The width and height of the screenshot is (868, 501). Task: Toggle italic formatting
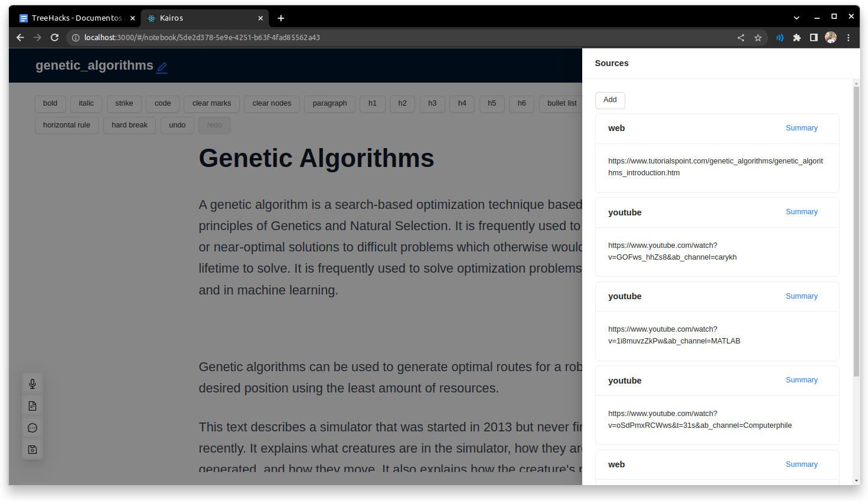coord(86,103)
